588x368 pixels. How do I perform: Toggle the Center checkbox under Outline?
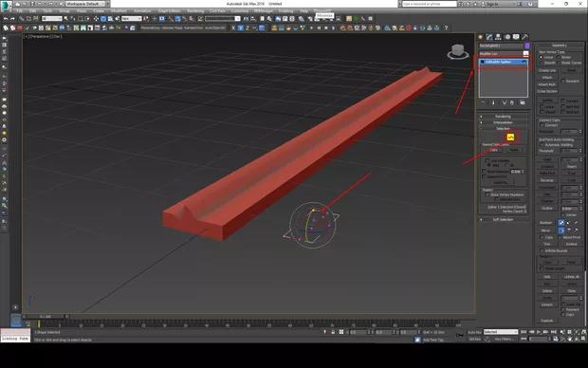coord(563,215)
